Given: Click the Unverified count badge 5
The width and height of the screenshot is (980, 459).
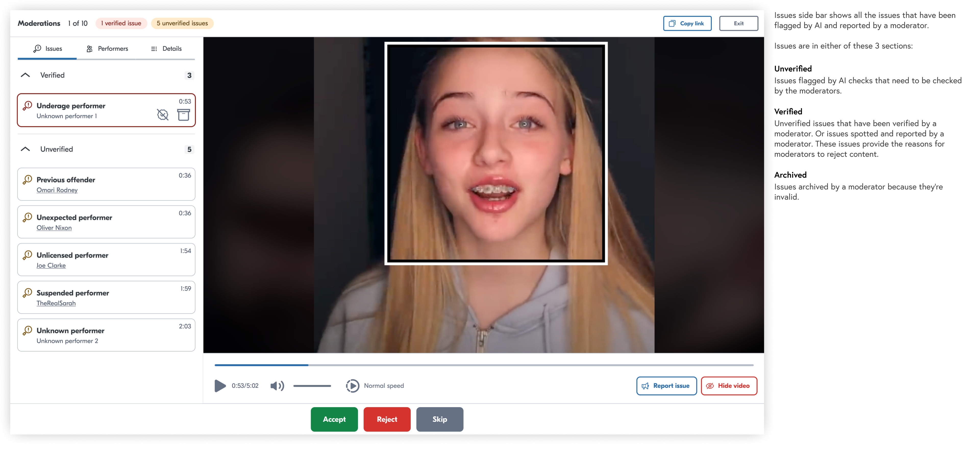Looking at the screenshot, I should pos(189,150).
